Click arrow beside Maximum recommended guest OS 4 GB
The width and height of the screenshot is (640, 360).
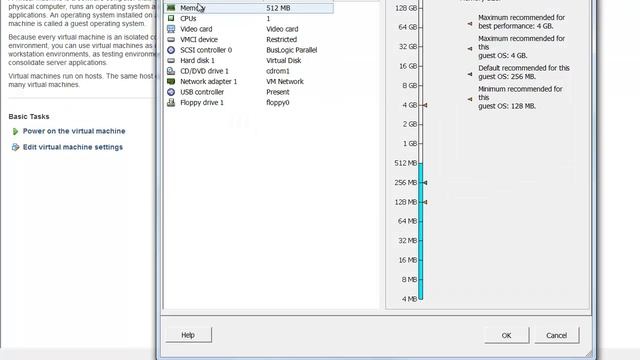coord(470,49)
